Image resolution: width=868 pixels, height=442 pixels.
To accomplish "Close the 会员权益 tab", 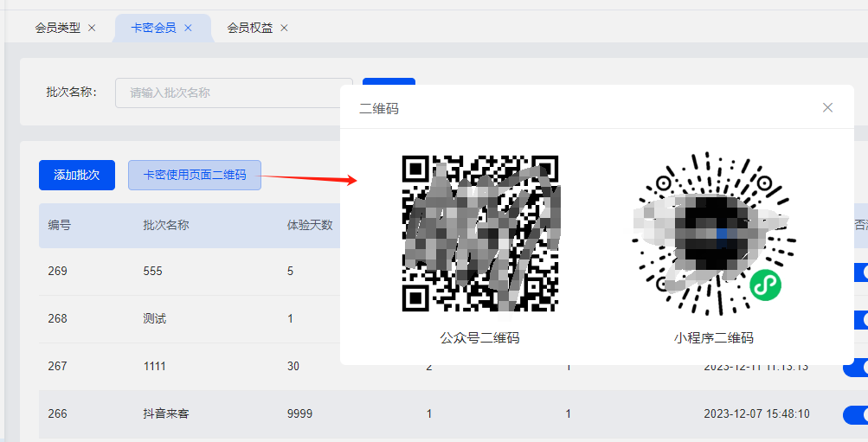I will [284, 28].
